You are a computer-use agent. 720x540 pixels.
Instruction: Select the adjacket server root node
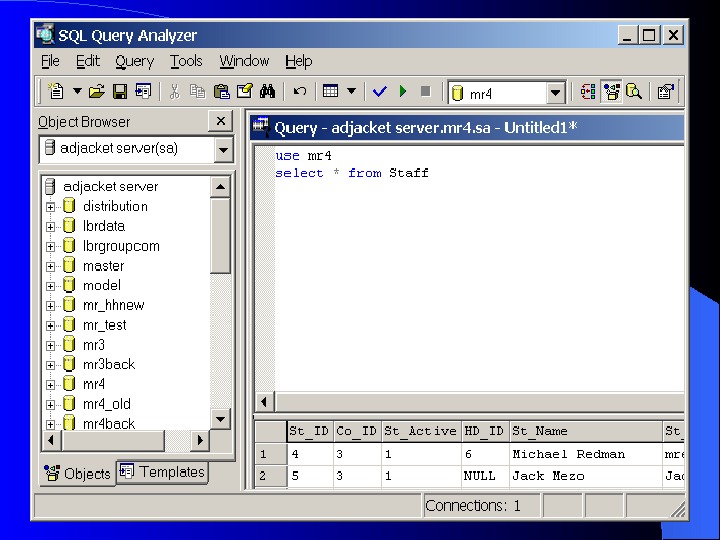[111, 186]
